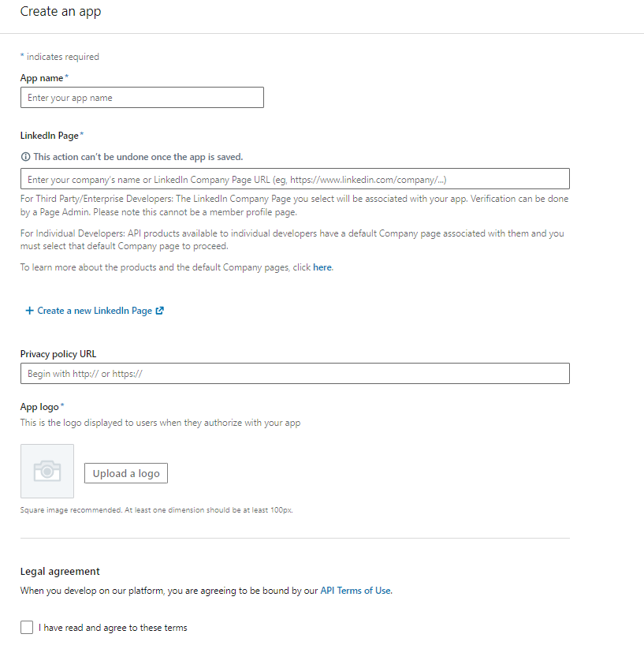Enable the 'I have read and agree to these terms' checkbox
Screen dimensions: 644x649
click(26, 627)
